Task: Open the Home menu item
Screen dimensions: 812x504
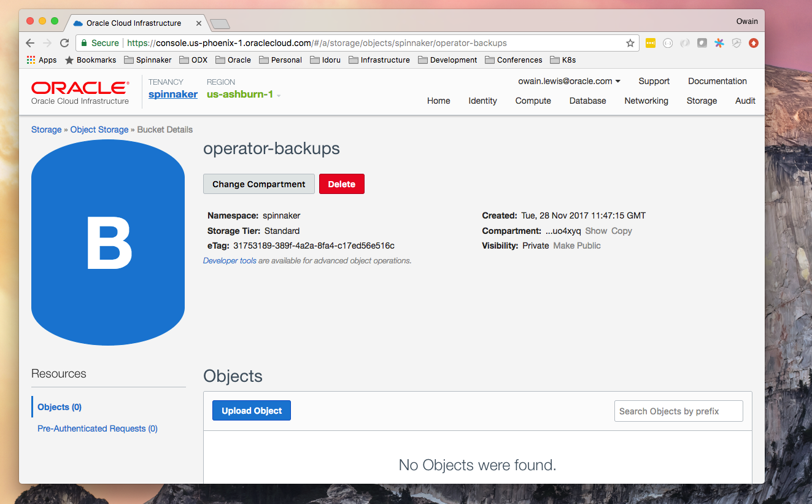Action: [439, 101]
